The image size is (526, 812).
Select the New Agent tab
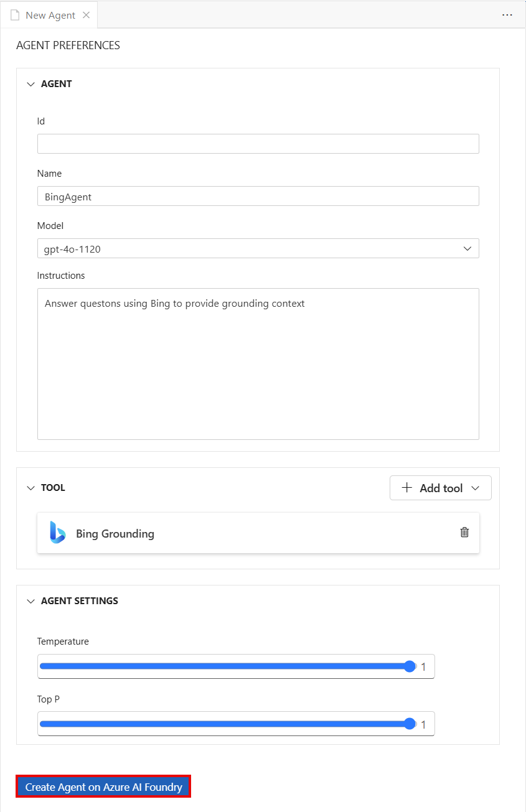pyautogui.click(x=50, y=15)
